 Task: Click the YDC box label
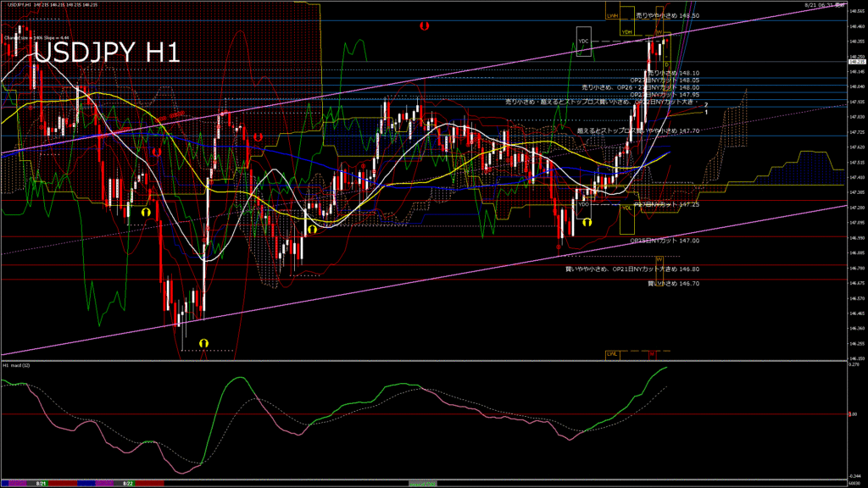[583, 42]
